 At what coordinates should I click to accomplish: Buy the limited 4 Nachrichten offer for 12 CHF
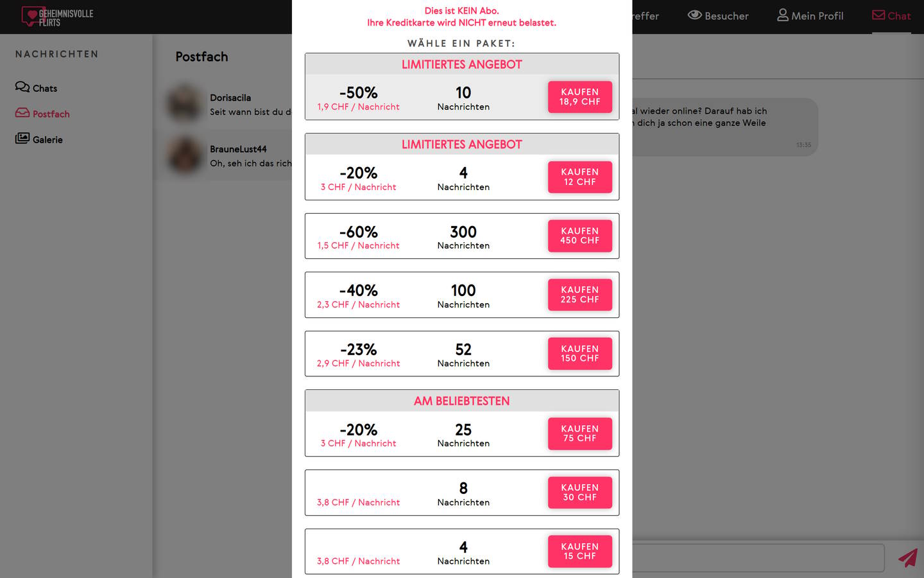579,177
